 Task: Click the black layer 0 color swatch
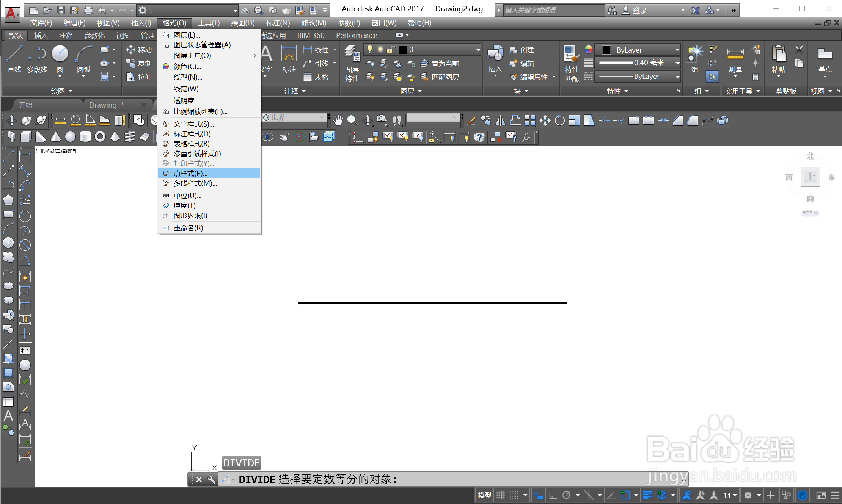tap(403, 50)
